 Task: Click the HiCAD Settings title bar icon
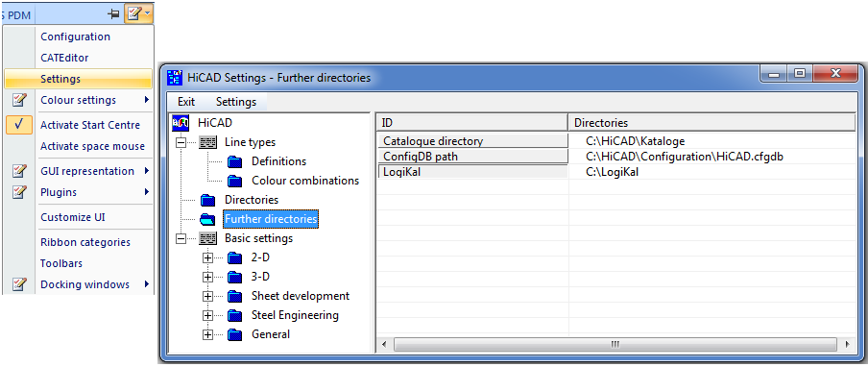click(x=174, y=78)
